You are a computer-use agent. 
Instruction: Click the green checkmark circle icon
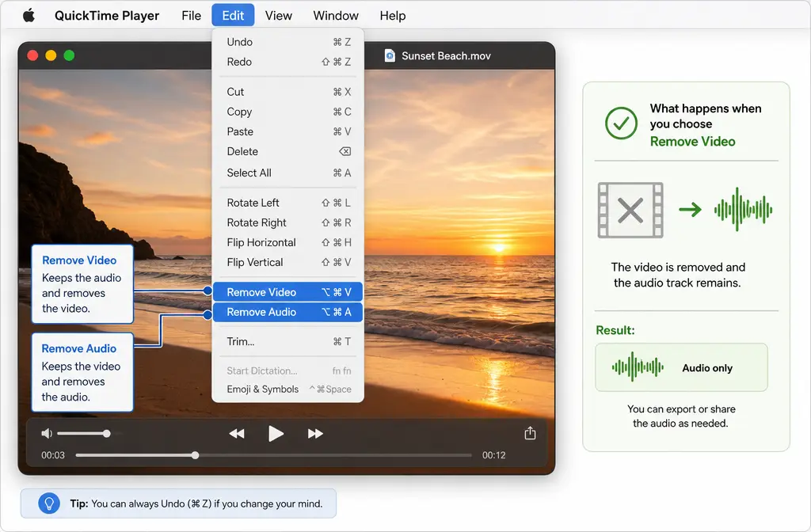[621, 123]
